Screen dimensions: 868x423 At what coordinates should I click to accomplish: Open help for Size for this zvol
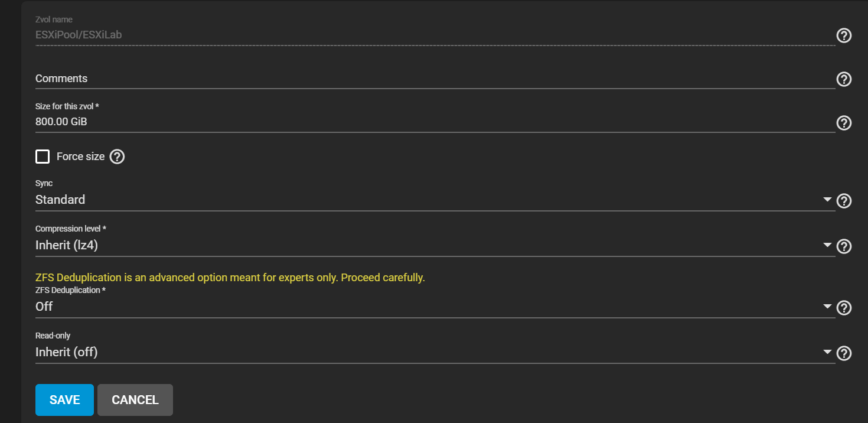(844, 123)
